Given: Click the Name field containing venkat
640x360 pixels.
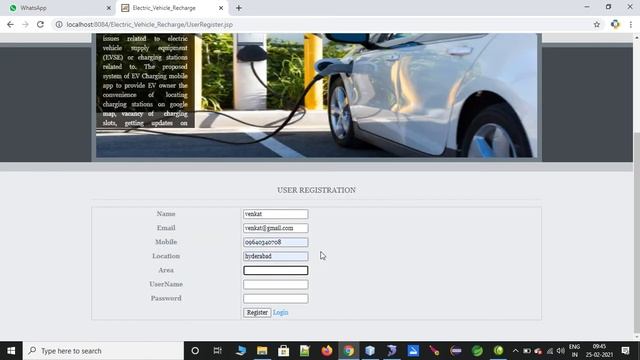Looking at the screenshot, I should [x=276, y=214].
